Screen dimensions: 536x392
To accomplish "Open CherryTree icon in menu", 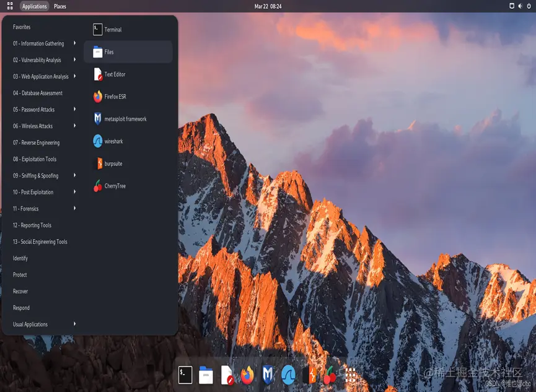I will coord(98,186).
